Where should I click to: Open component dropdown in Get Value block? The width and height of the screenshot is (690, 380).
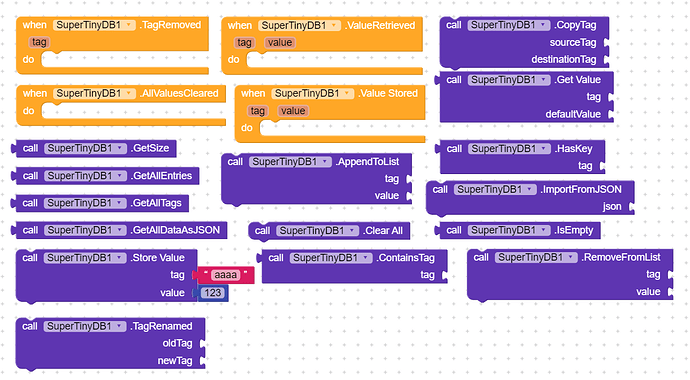click(x=509, y=80)
